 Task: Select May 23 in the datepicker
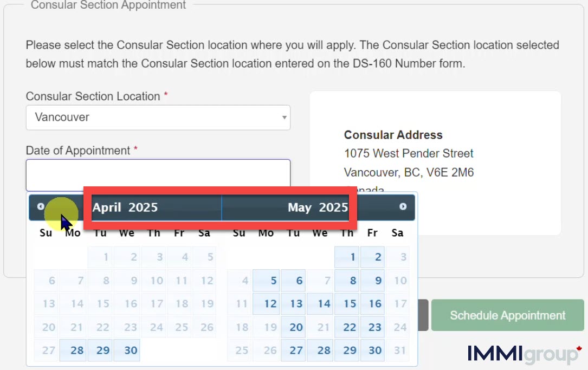coord(373,327)
